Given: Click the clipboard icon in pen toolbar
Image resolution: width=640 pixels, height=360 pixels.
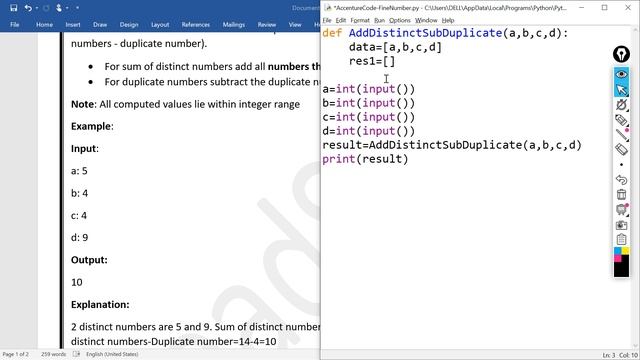Looking at the screenshot, I should [x=621, y=240].
